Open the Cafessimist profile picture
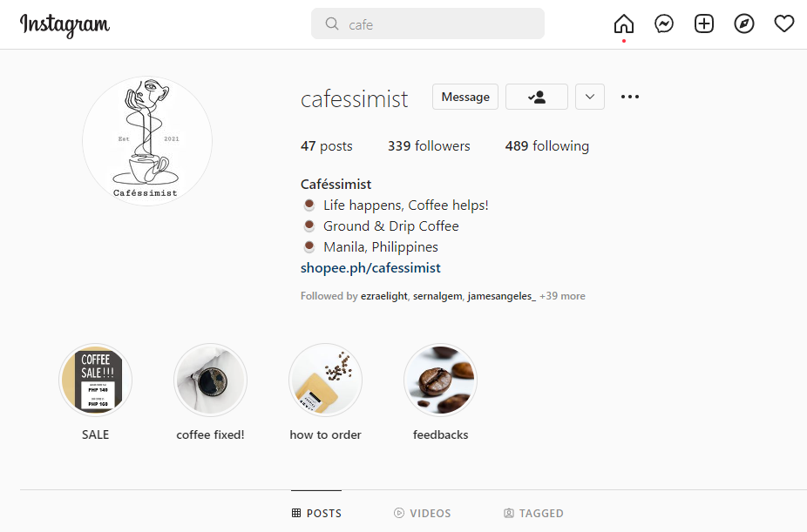The width and height of the screenshot is (807, 532). coord(147,141)
